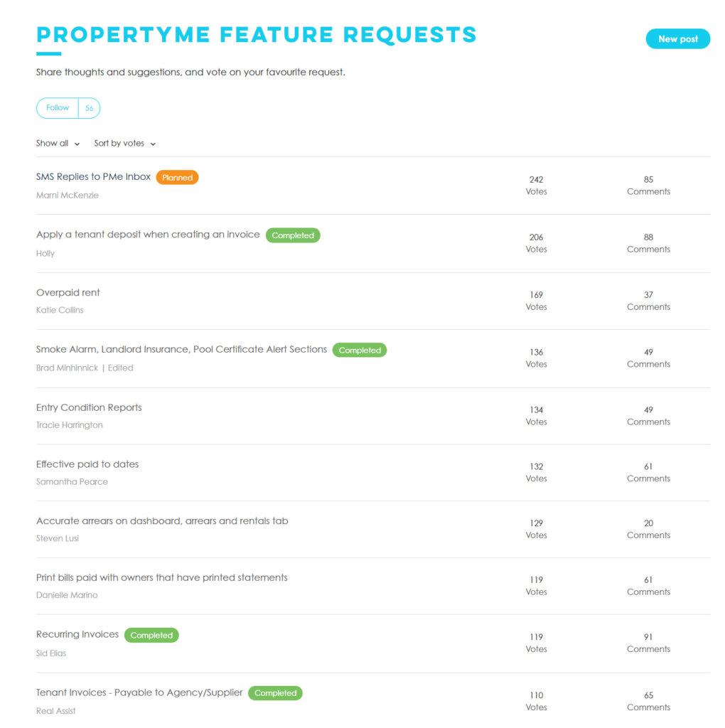This screenshot has height=728, width=725.
Task: Open Smoke Alarm, Landlord Insurance post
Action: coord(181,349)
